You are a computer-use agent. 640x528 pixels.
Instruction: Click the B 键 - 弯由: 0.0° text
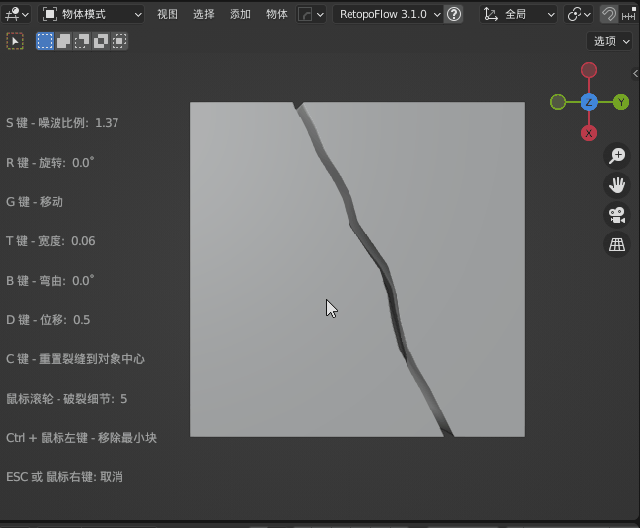pos(50,280)
